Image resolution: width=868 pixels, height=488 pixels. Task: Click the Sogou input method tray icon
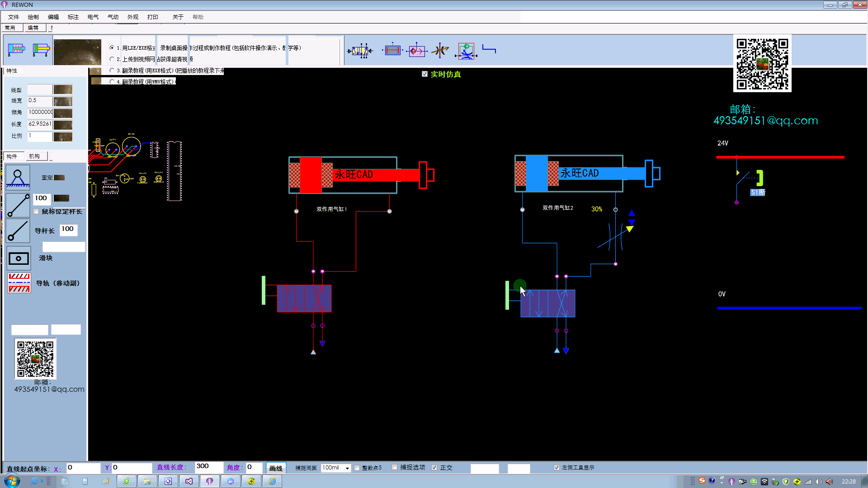tap(702, 481)
